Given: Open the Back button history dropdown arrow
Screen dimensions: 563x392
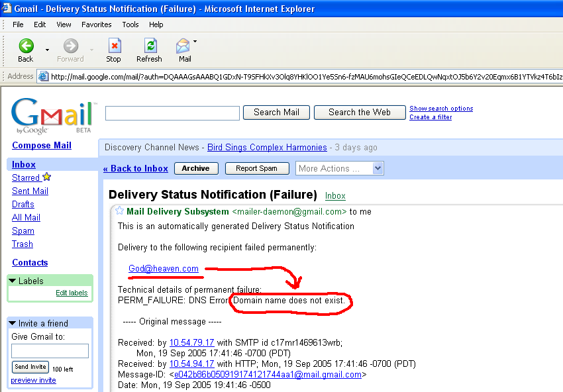Looking at the screenshot, I should click(x=47, y=50).
